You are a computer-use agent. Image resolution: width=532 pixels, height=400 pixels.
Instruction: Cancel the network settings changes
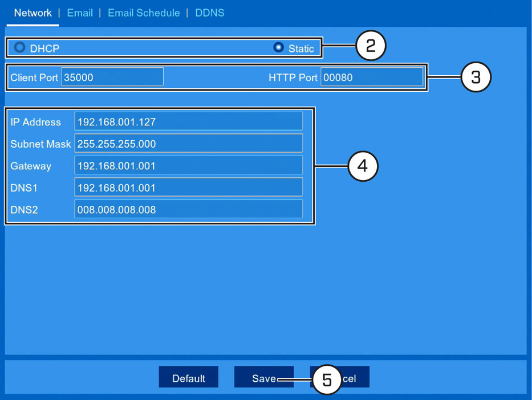point(340,377)
